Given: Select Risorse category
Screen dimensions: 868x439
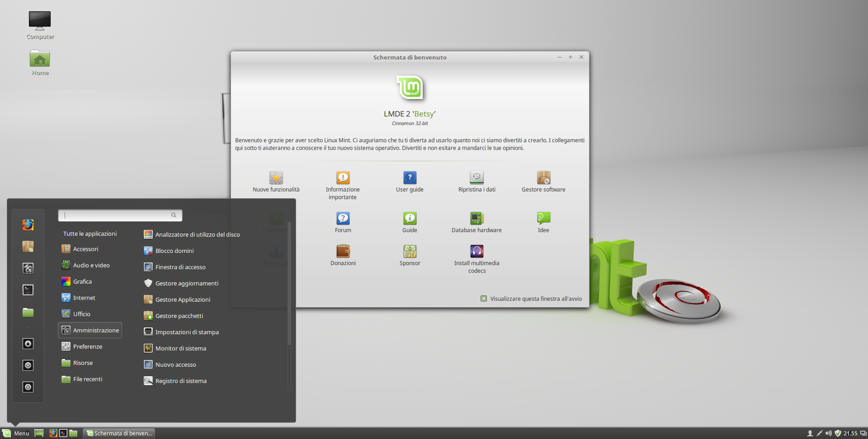Looking at the screenshot, I should click(x=90, y=363).
